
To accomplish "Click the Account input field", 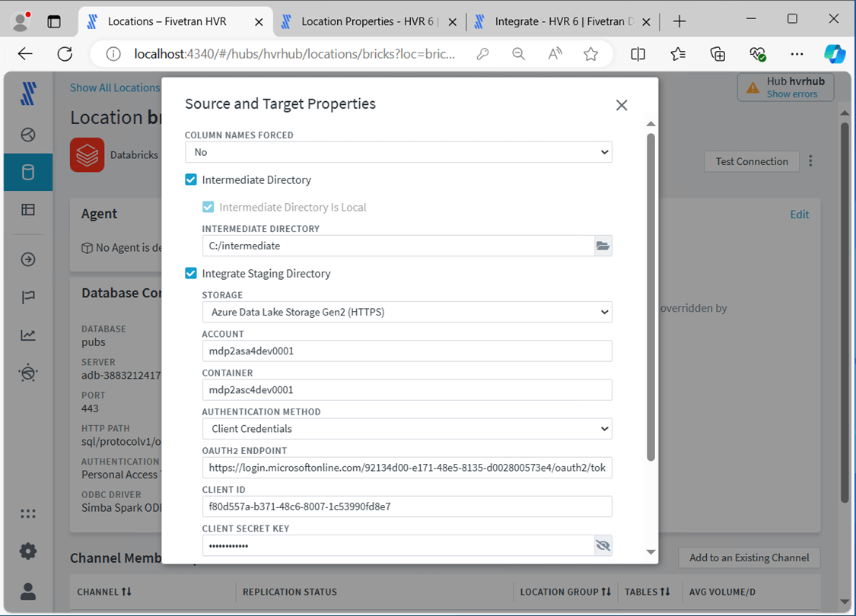I will click(407, 351).
